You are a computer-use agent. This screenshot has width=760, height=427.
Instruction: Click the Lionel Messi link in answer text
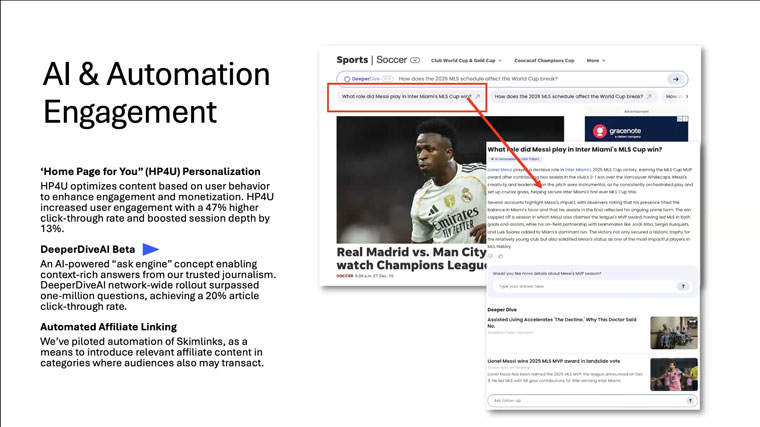click(x=499, y=170)
